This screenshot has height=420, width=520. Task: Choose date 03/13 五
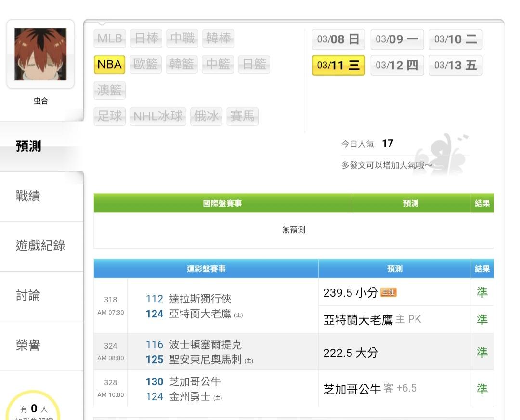tap(455, 66)
